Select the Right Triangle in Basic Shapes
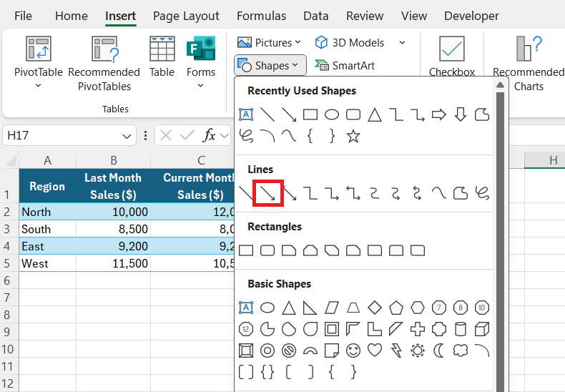Screen dimensions: 565x392 pos(310,308)
